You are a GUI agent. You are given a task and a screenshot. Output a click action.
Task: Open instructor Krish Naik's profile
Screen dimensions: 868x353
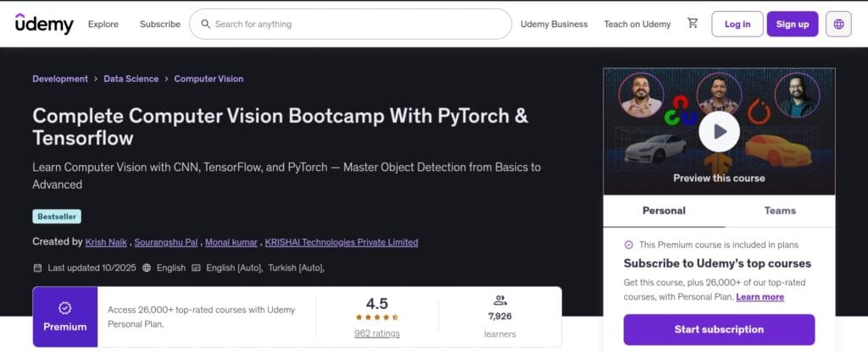coord(107,242)
